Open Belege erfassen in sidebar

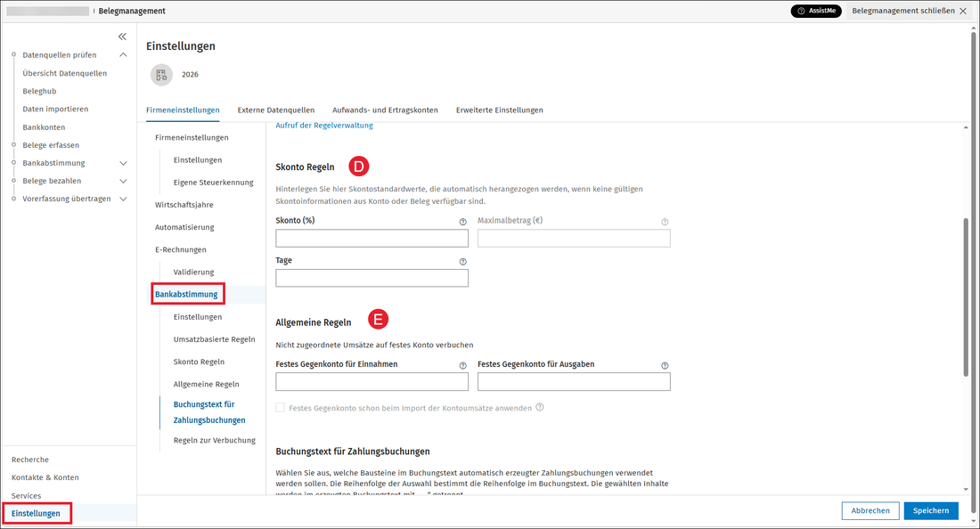[51, 145]
